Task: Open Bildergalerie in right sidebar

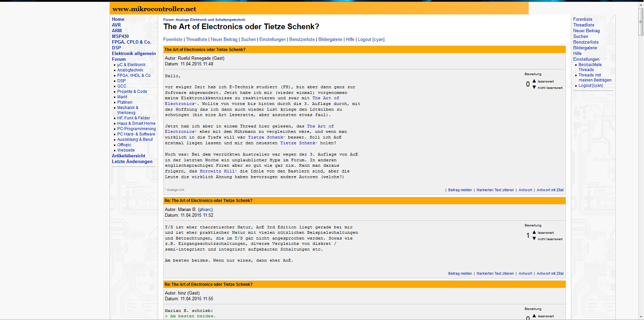Action: pos(585,48)
